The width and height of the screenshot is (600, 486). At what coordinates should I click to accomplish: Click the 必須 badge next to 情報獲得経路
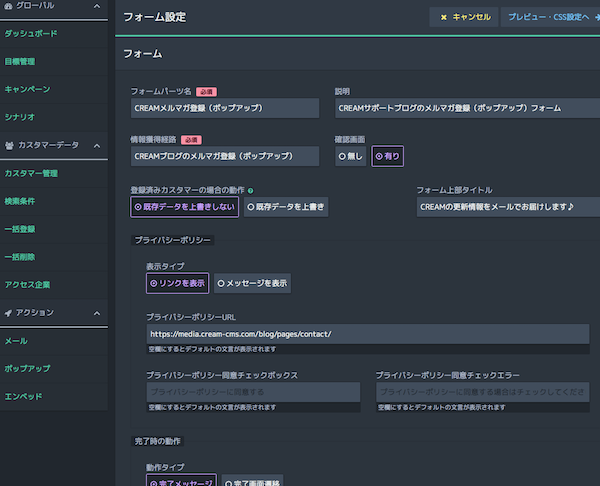pyautogui.click(x=191, y=140)
